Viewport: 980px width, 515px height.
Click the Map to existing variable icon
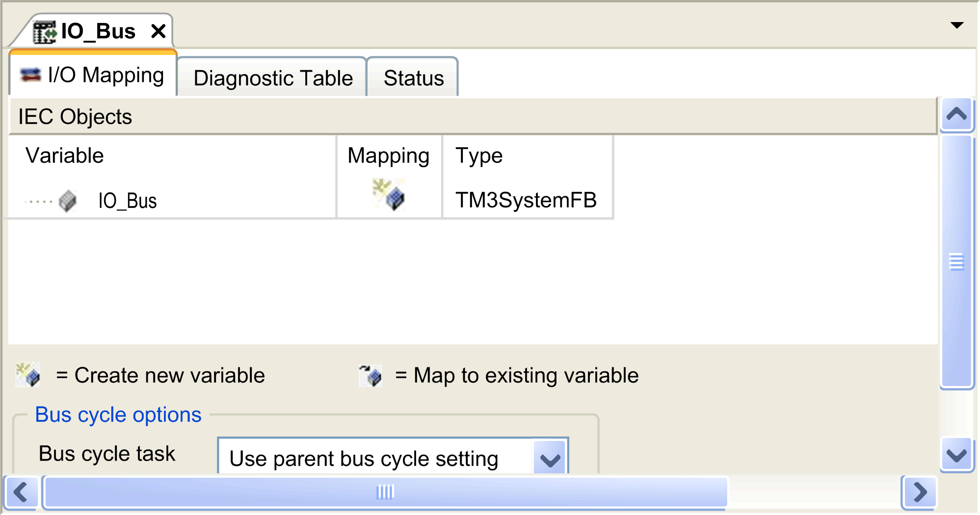point(370,376)
